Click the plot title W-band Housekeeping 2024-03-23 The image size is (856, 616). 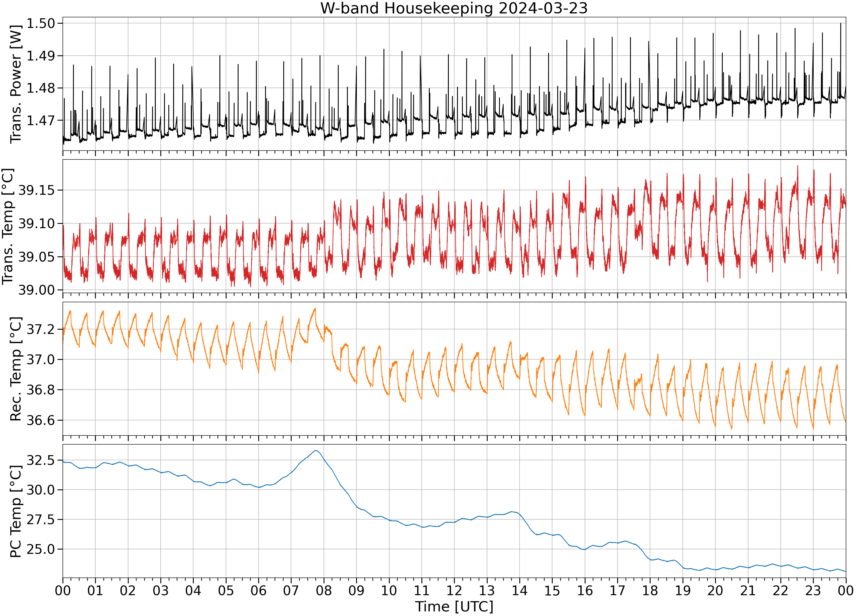tap(454, 8)
